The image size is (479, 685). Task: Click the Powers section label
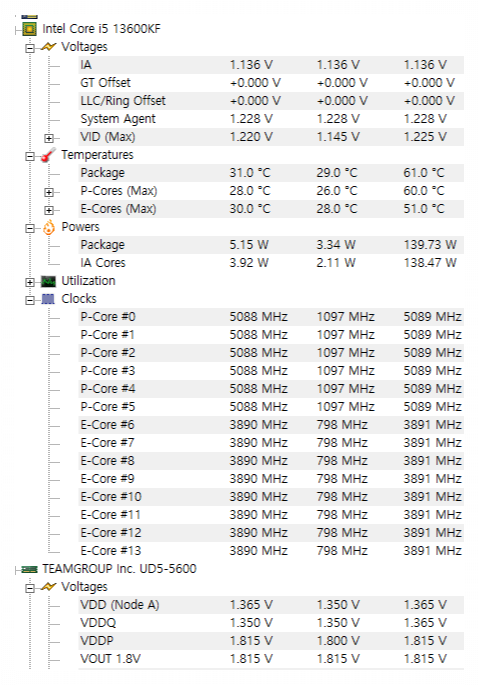point(80,227)
